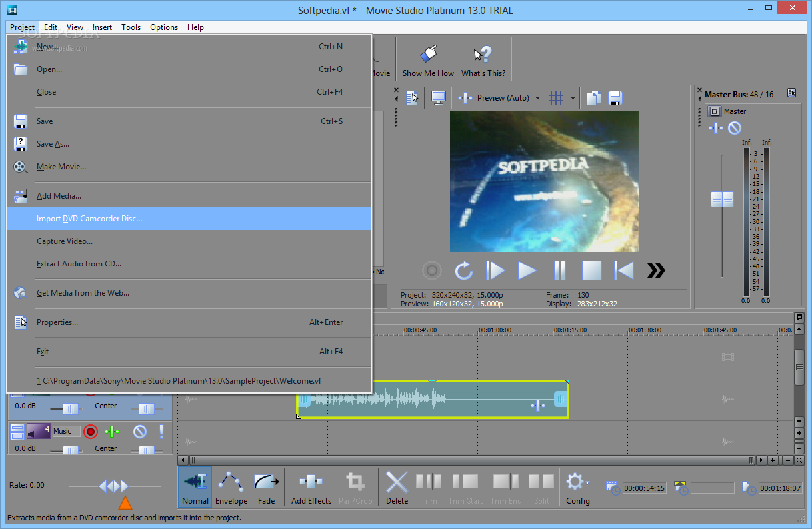Solo the Music track

coord(161,432)
